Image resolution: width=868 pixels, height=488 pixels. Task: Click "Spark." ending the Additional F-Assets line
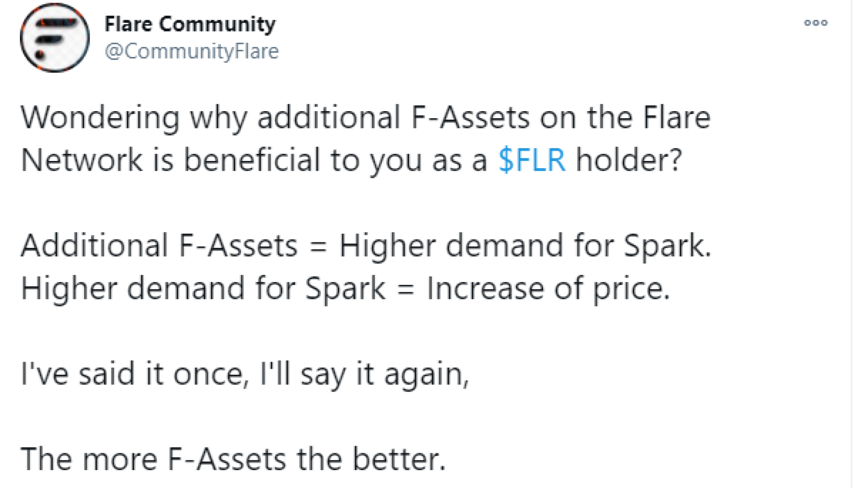pos(667,246)
